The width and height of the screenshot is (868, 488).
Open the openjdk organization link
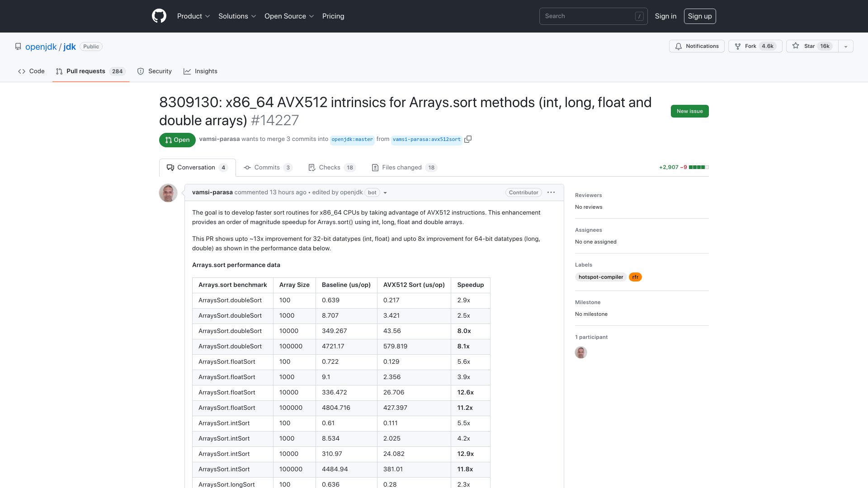41,47
